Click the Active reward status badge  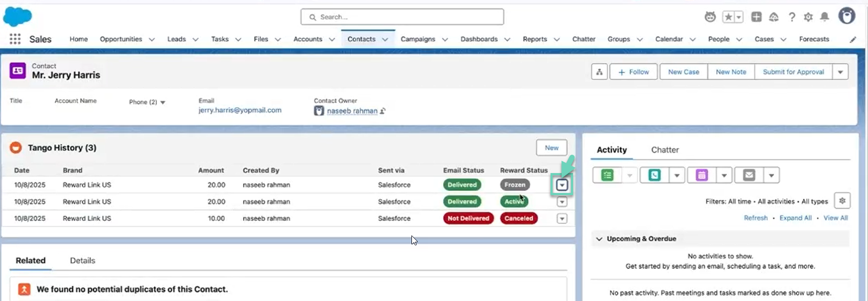[514, 202]
